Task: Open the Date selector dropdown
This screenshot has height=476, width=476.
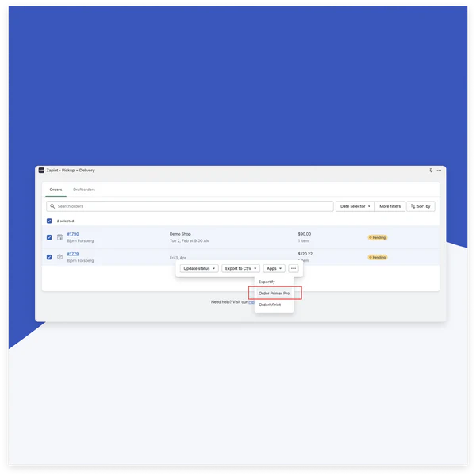Action: 355,206
